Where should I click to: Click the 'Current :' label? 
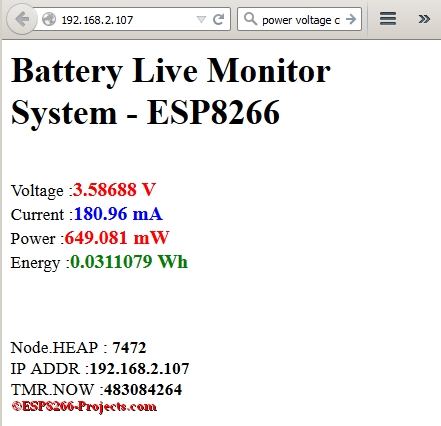coord(42,215)
